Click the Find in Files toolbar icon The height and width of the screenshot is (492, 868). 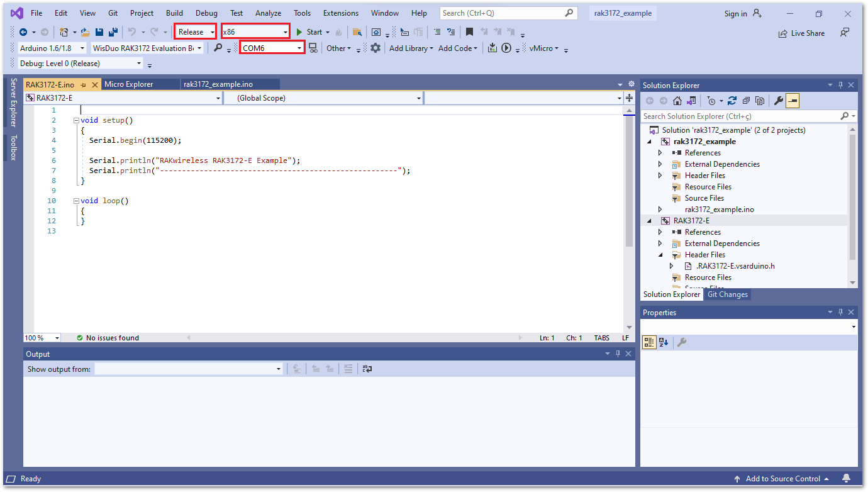pyautogui.click(x=357, y=32)
